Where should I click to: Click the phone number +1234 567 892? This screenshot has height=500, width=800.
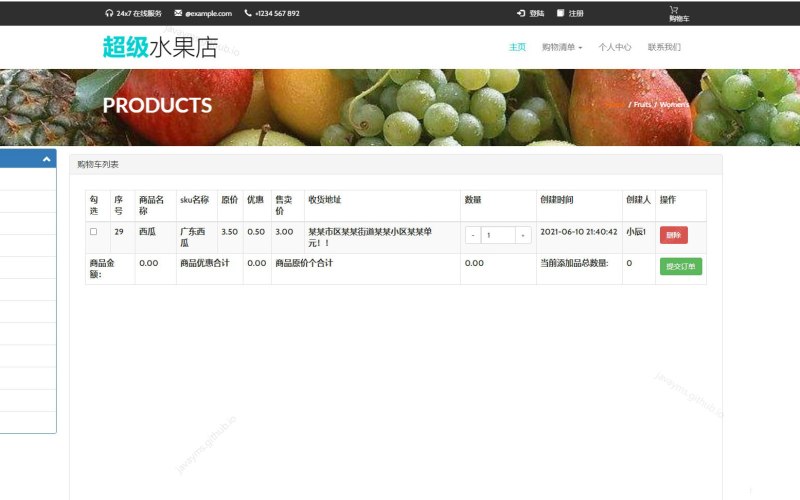point(277,13)
